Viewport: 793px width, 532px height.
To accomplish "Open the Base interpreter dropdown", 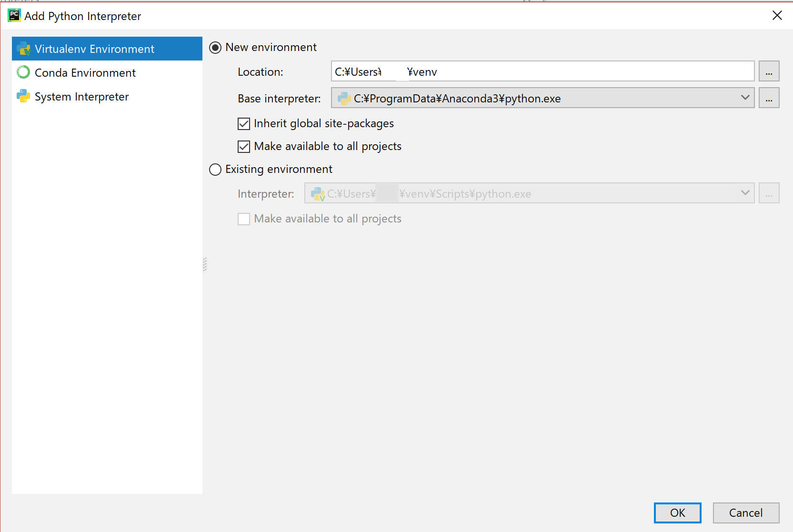I will coord(745,98).
